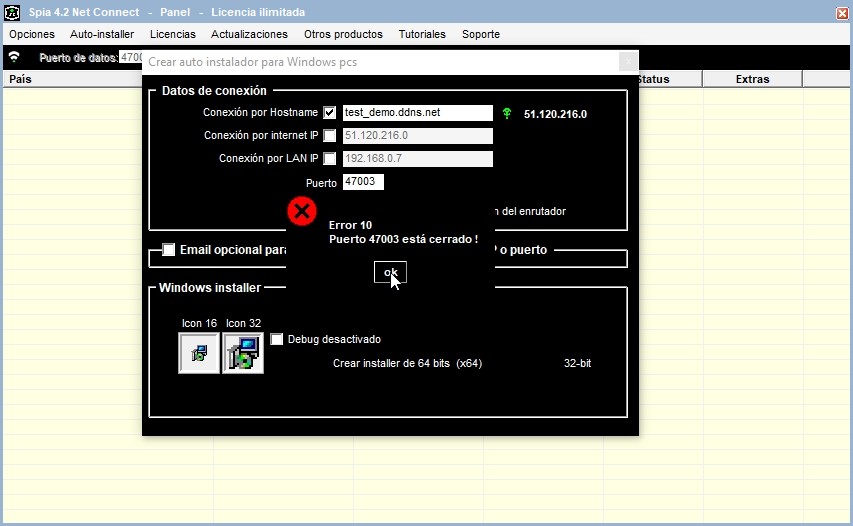Click the Spia application icon in title bar
This screenshot has height=526, width=853.
[12, 12]
